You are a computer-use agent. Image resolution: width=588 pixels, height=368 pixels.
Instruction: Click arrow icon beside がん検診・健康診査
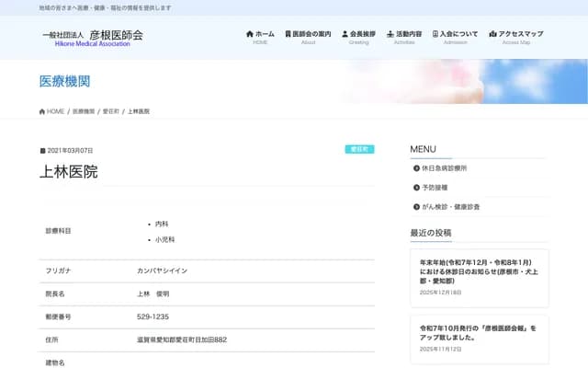(x=416, y=207)
